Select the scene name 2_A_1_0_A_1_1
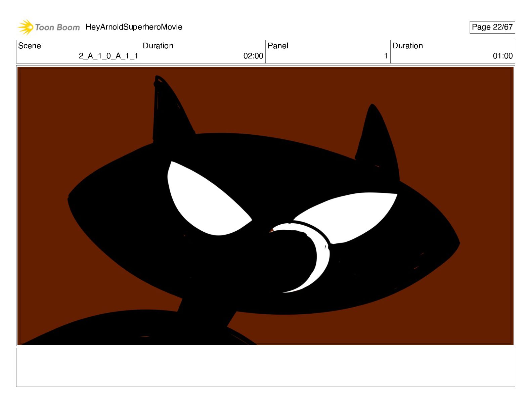Screen dimensions: 532x411 point(108,56)
